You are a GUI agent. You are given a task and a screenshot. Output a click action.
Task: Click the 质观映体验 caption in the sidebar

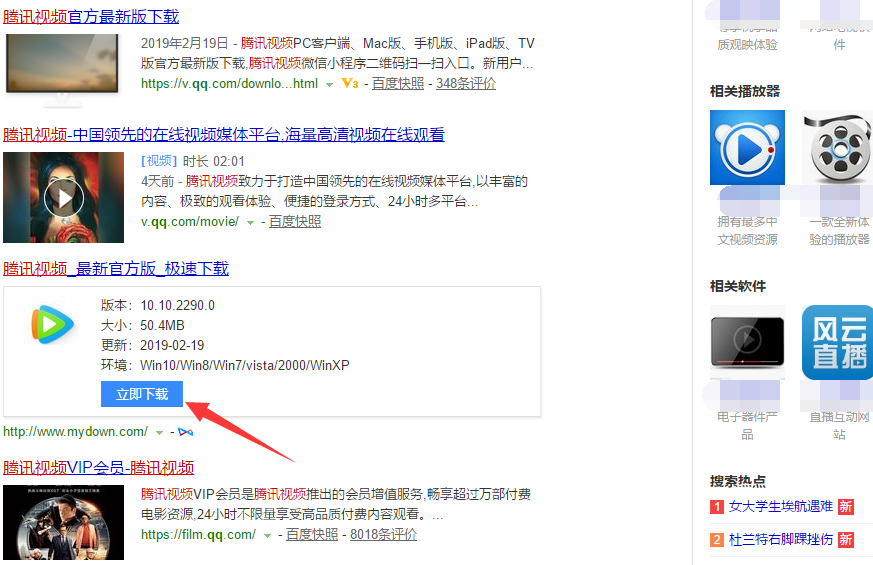[747, 45]
